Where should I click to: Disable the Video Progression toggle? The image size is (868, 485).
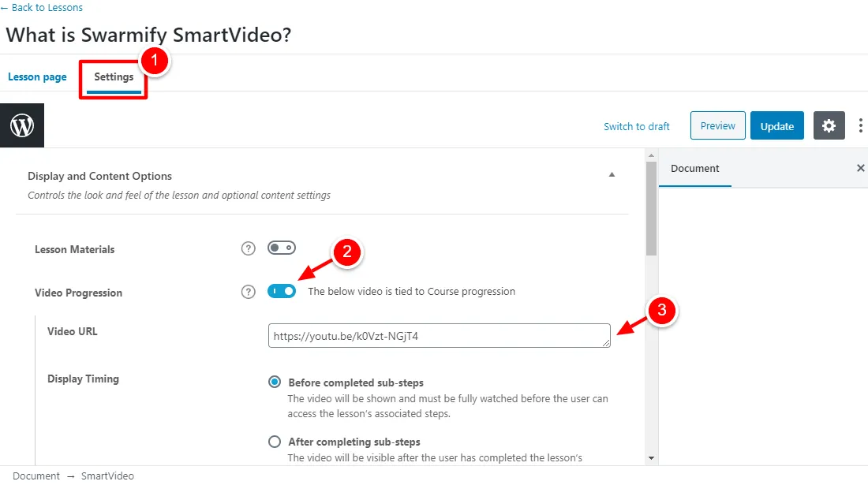coord(282,291)
